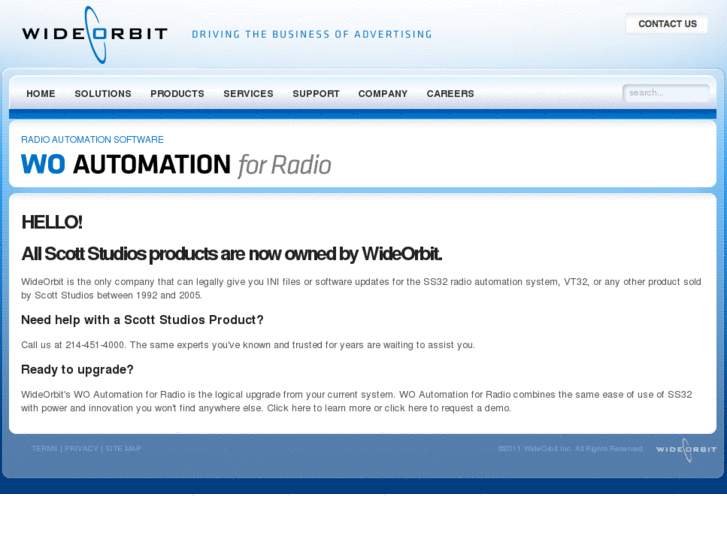Open the Products menu
Screen dimensions: 727x545
coord(177,94)
